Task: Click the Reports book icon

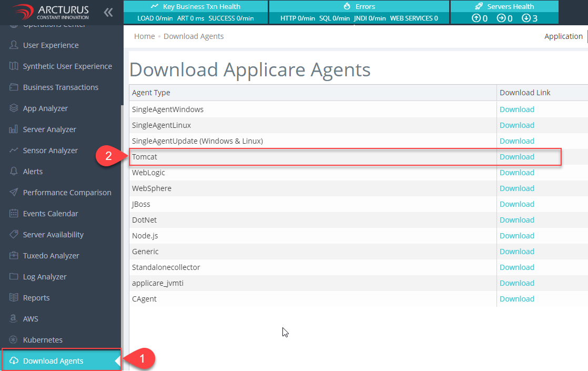Action: click(x=14, y=297)
